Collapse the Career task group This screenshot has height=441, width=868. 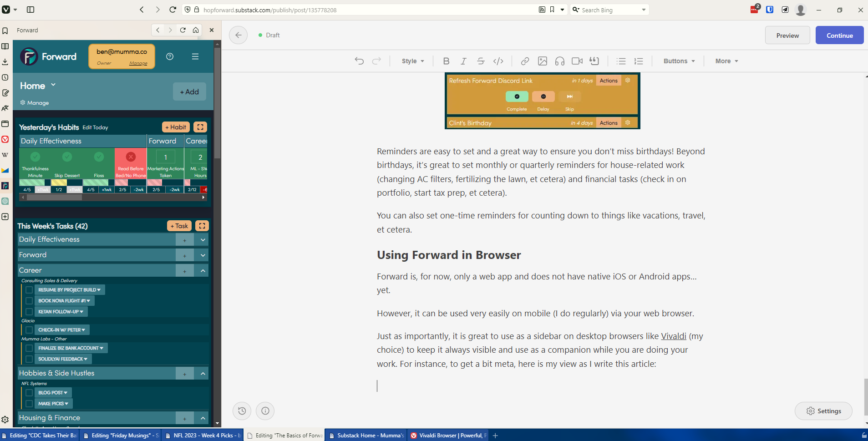pyautogui.click(x=203, y=271)
